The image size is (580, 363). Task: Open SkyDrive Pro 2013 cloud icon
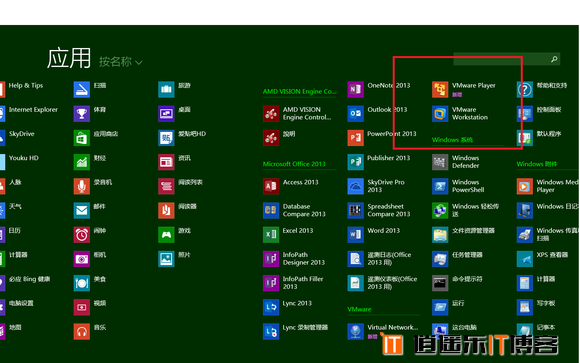point(355,186)
